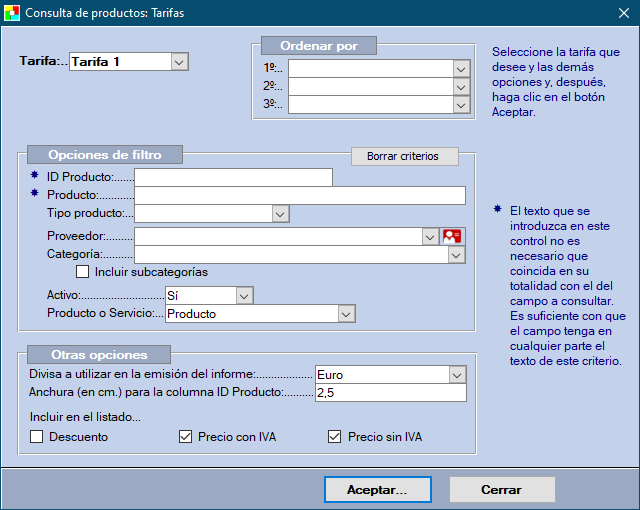The width and height of the screenshot is (640, 510).
Task: Enable the Descuento checkbox
Action: point(37,437)
